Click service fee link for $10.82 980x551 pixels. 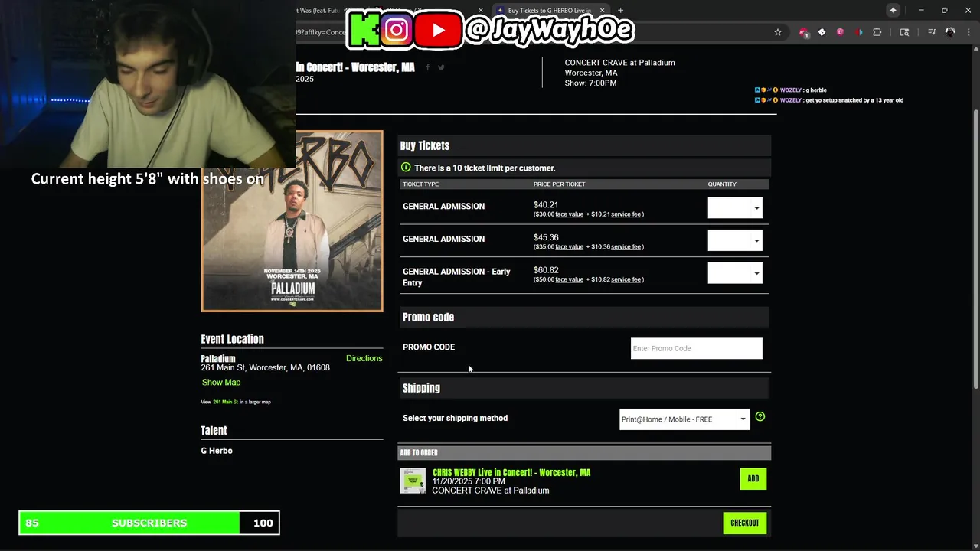click(x=626, y=279)
